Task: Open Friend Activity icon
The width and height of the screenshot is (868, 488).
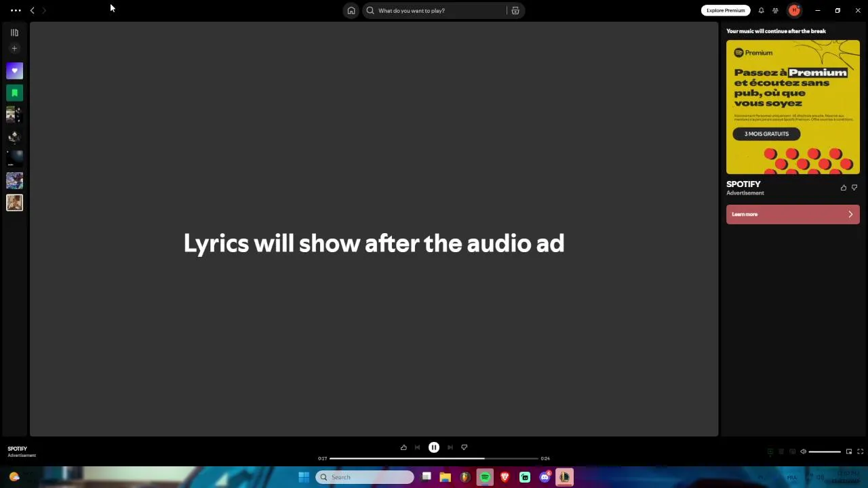Action: pyautogui.click(x=775, y=10)
